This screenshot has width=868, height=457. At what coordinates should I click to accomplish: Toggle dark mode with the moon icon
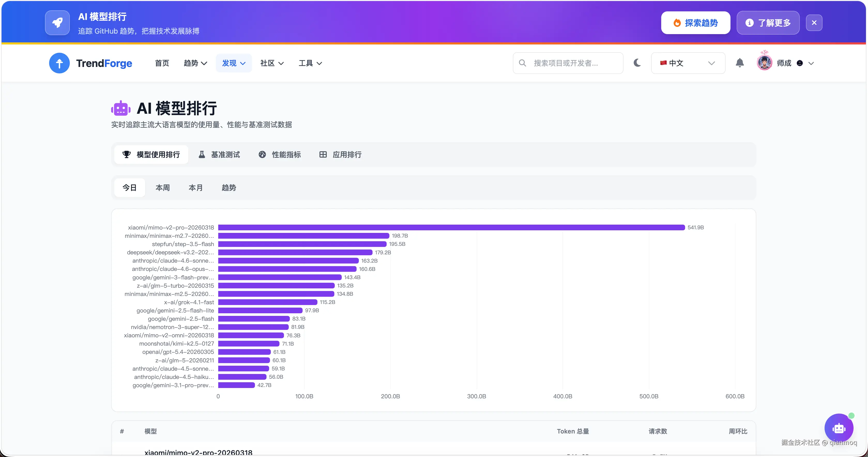click(637, 63)
